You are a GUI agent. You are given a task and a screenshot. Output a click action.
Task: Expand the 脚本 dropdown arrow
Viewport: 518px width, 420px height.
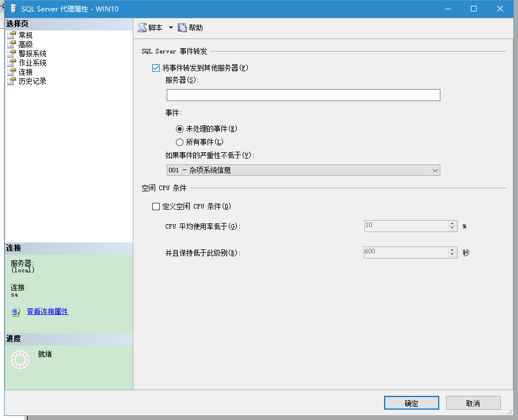click(x=171, y=28)
